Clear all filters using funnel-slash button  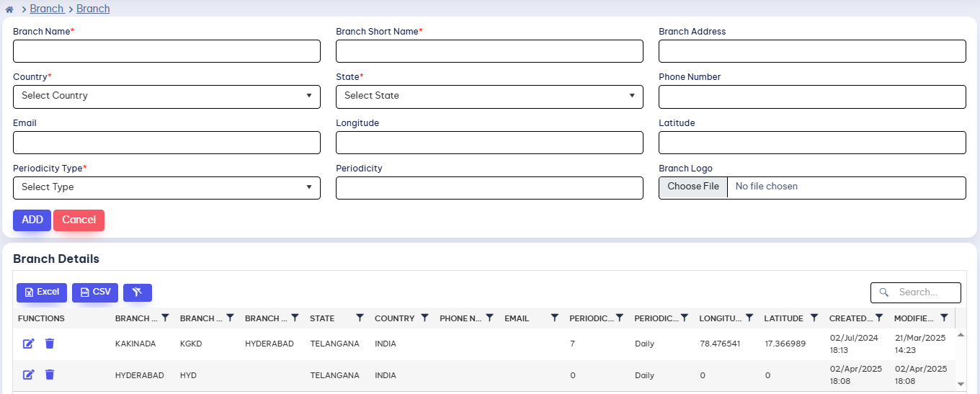pyautogui.click(x=137, y=292)
